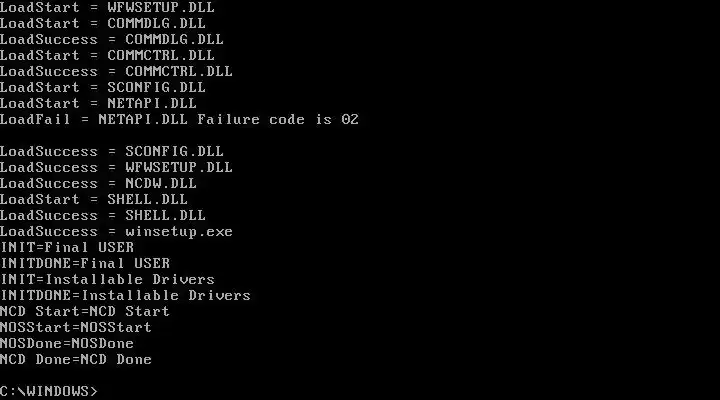The width and height of the screenshot is (720, 400).
Task: Click the NCD Done=NCD Done line
Action: 76,359
